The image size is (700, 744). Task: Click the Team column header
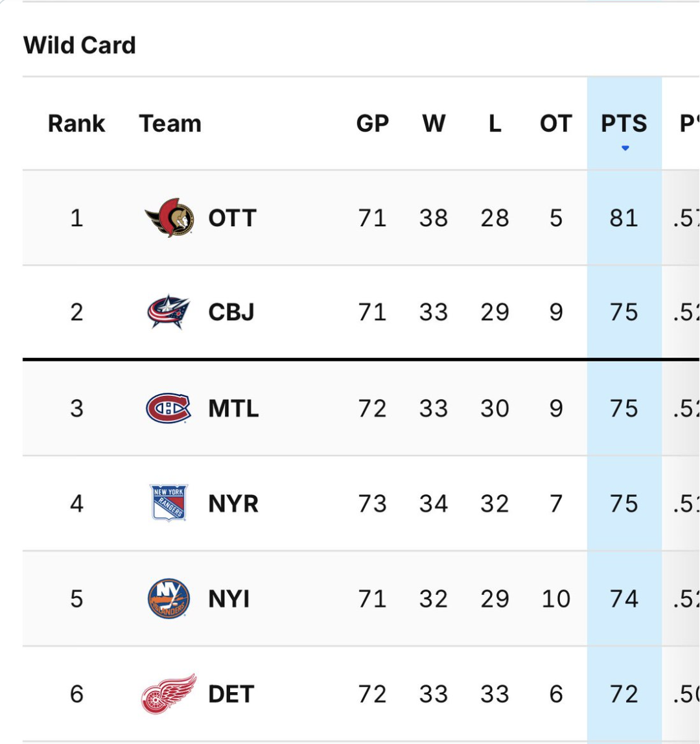(x=172, y=123)
